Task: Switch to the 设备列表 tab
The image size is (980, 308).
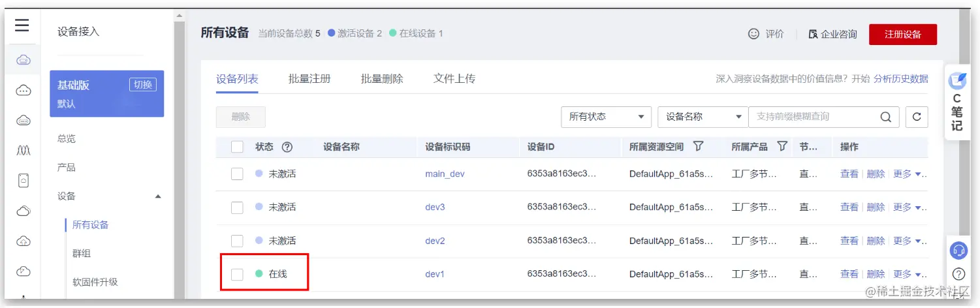Action: coord(237,79)
